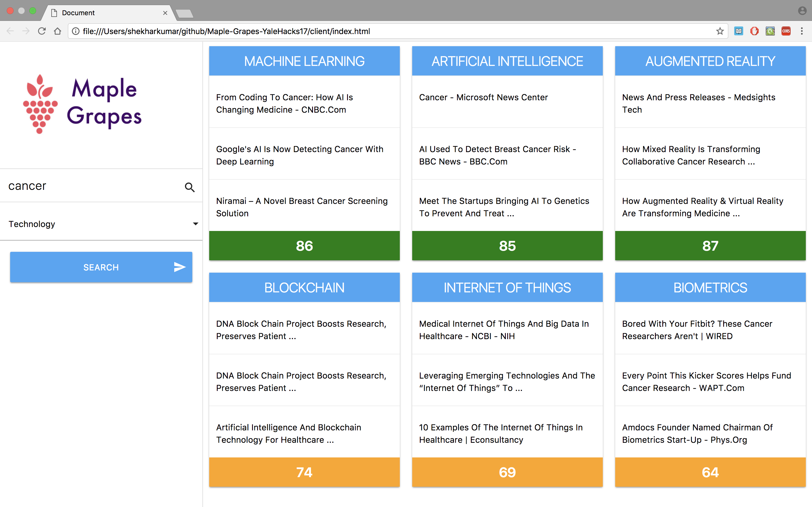812x507 pixels.
Task: Click the orange 74 Blockchain score bar
Action: 304,472
